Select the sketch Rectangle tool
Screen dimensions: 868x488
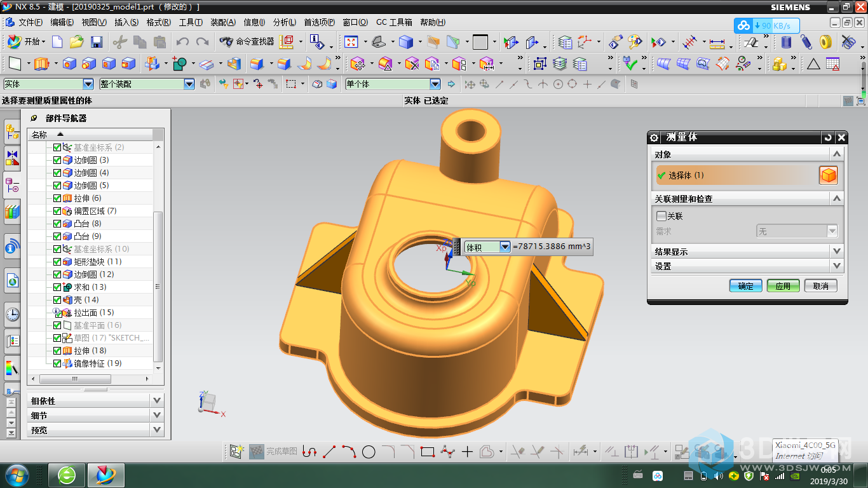pos(428,452)
